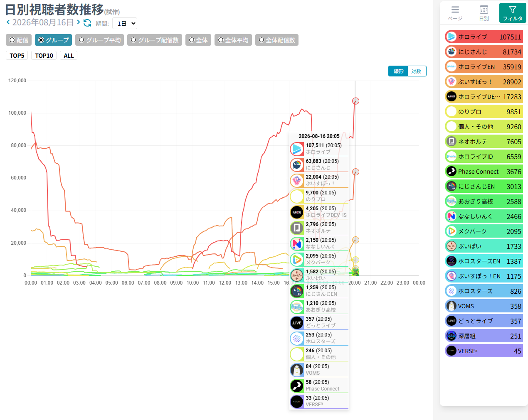This screenshot has height=420, width=528.
Task: Click 深層組 logo in sidebar
Action: (x=451, y=336)
